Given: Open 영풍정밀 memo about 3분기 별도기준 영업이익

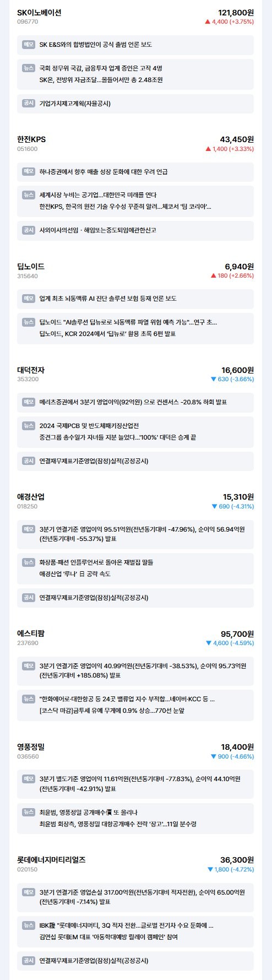Looking at the screenshot, I should (135, 783).
